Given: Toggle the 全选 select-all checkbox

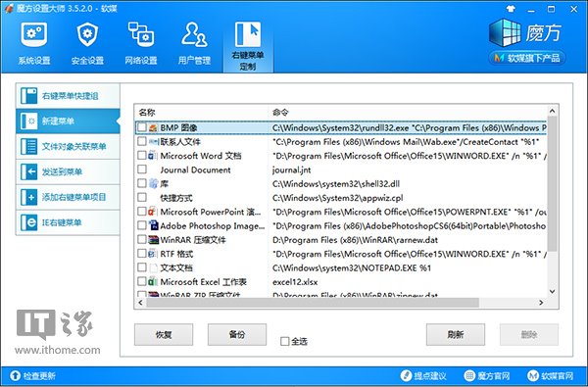Looking at the screenshot, I should coord(284,341).
